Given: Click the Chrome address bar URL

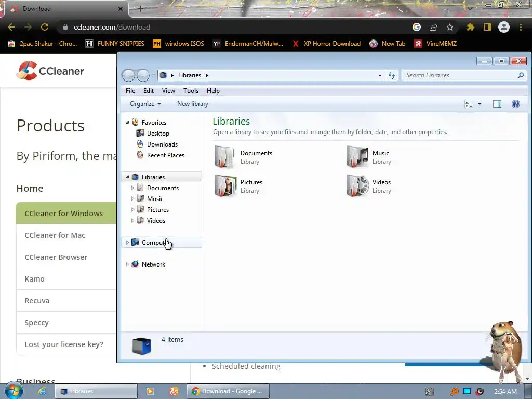Looking at the screenshot, I should tap(112, 27).
